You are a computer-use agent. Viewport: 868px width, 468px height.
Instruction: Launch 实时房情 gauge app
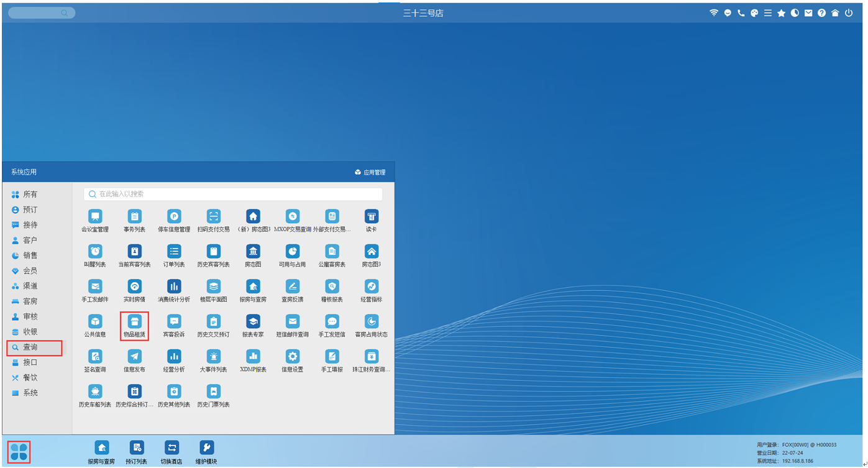[135, 287]
